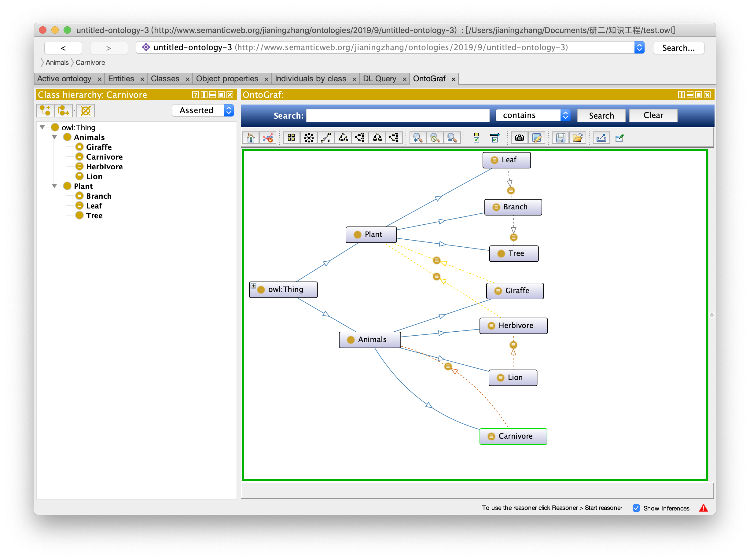750x560 pixels.
Task: Apply radial layout to the graph
Action: (309, 138)
